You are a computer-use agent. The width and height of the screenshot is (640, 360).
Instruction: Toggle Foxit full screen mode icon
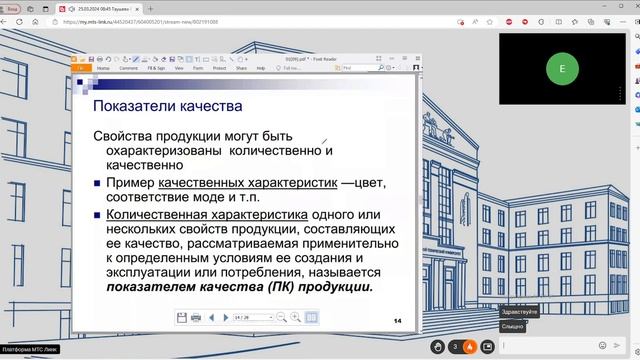(x=378, y=59)
